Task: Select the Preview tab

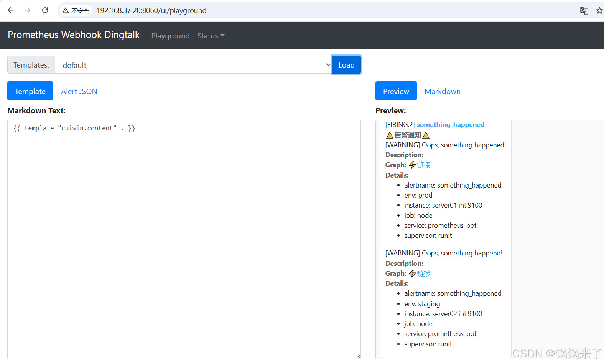Action: [x=396, y=91]
